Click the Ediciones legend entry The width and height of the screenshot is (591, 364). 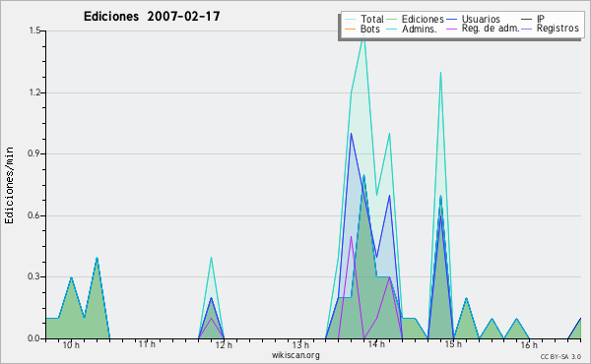tap(416, 19)
